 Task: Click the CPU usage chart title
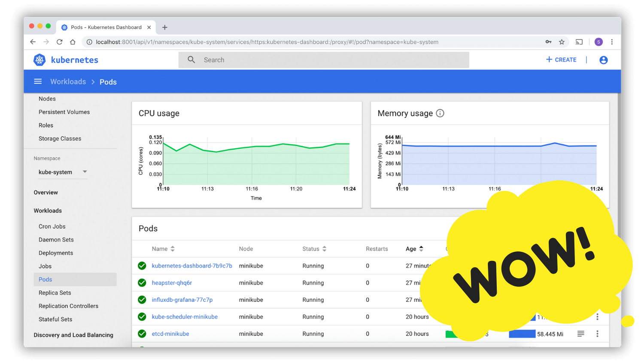[159, 113]
